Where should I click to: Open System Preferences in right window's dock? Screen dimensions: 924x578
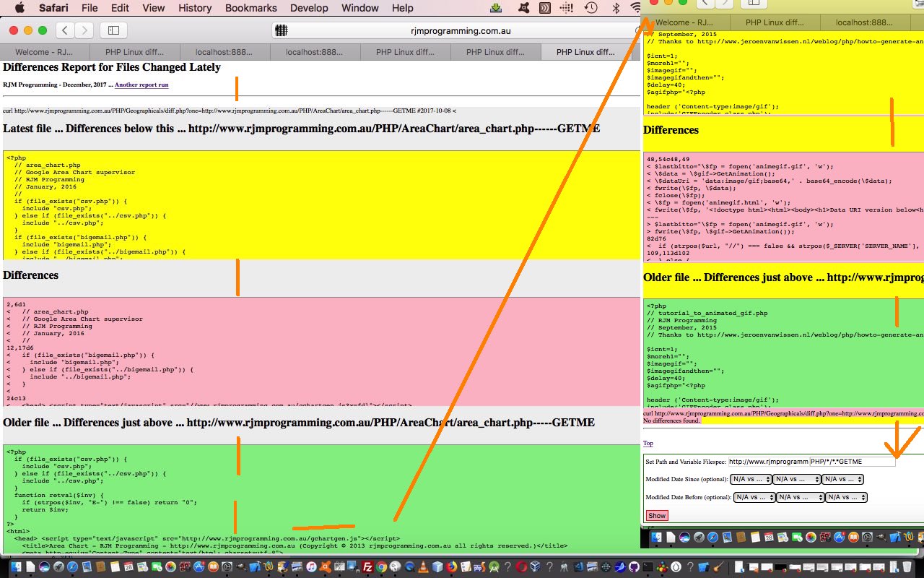867,537
